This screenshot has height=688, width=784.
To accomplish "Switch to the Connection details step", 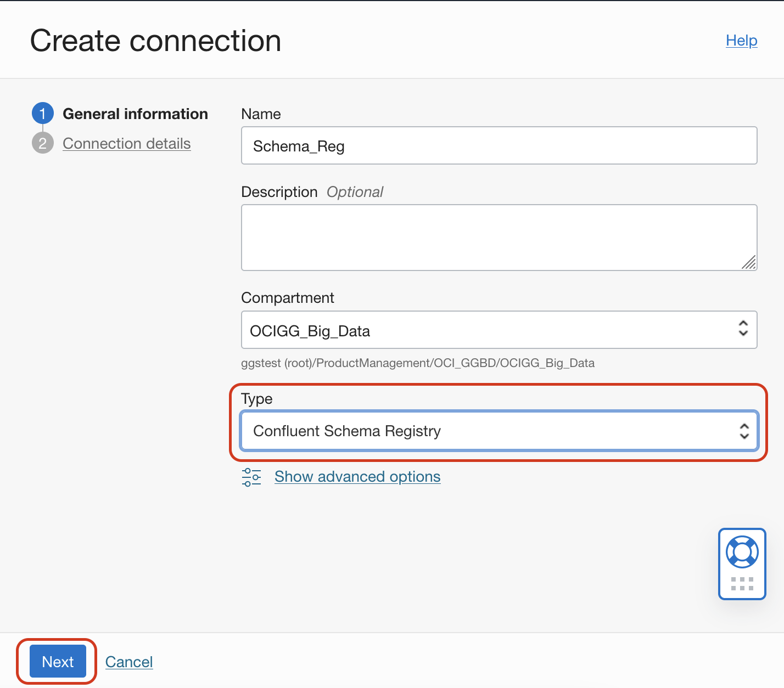I will point(127,143).
